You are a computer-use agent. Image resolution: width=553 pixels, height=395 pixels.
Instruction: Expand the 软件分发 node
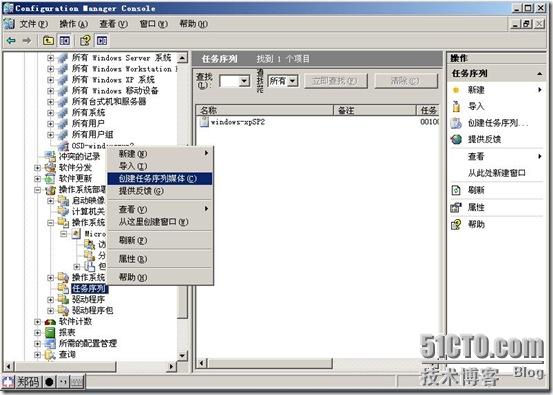37,168
